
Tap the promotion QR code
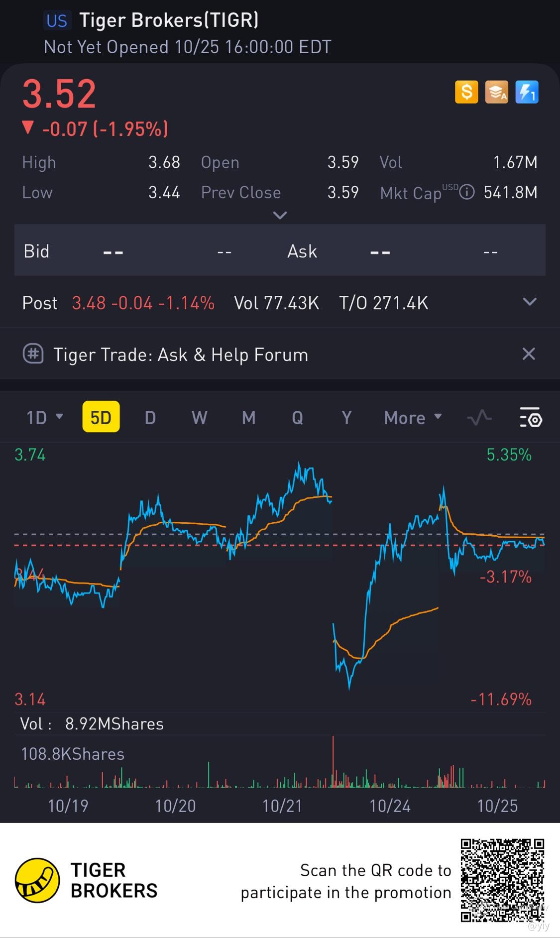(x=502, y=880)
